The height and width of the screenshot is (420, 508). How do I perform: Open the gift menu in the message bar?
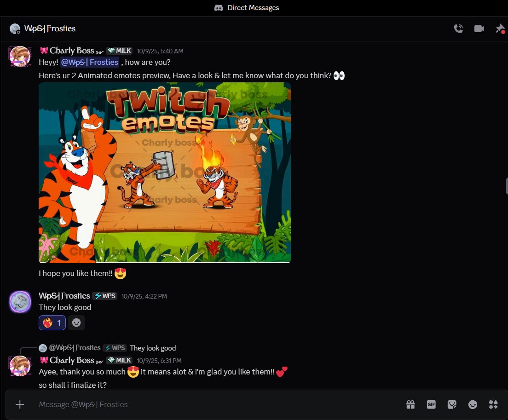click(410, 404)
